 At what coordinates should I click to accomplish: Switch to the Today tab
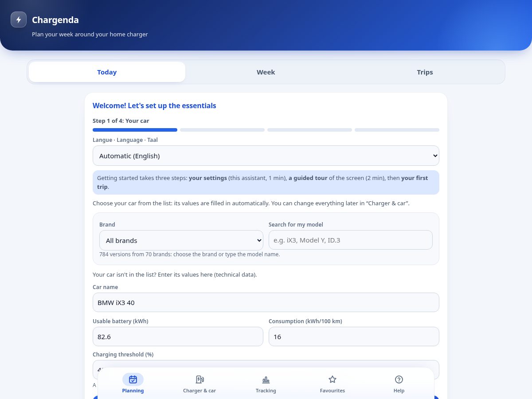tap(107, 72)
